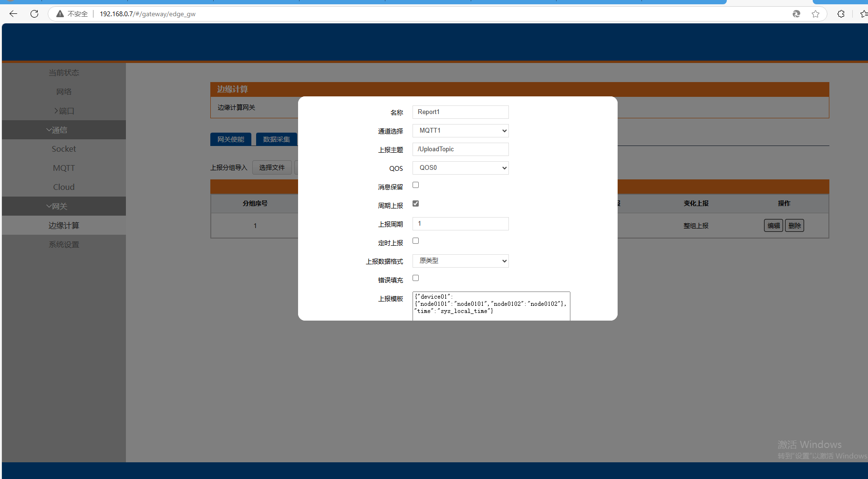Open 当前状态 in the sidebar
Viewport: 868px width, 479px height.
click(x=64, y=73)
